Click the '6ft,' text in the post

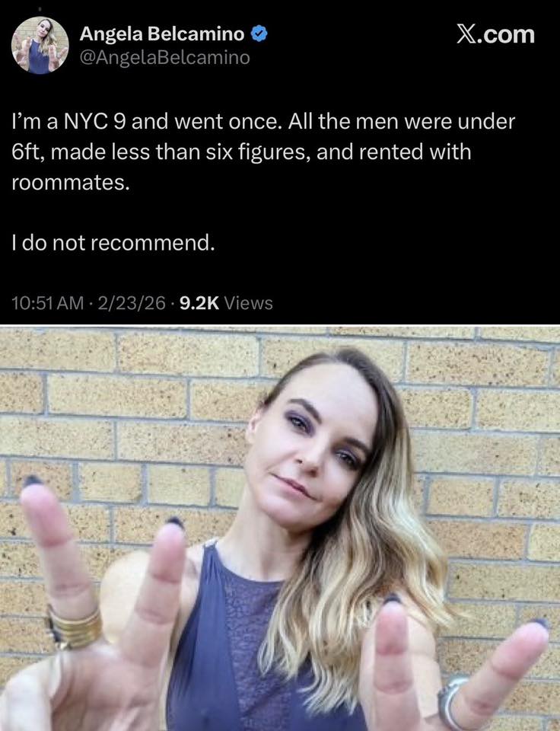(x=28, y=152)
